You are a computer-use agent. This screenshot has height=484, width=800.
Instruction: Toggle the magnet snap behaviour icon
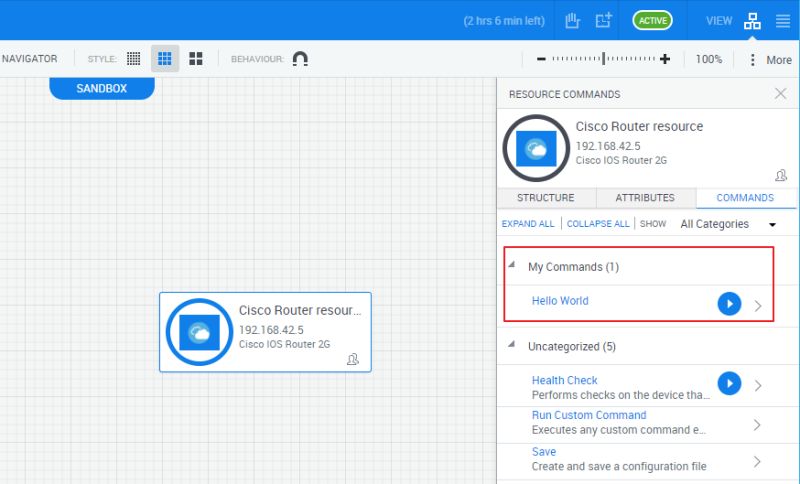pos(300,59)
